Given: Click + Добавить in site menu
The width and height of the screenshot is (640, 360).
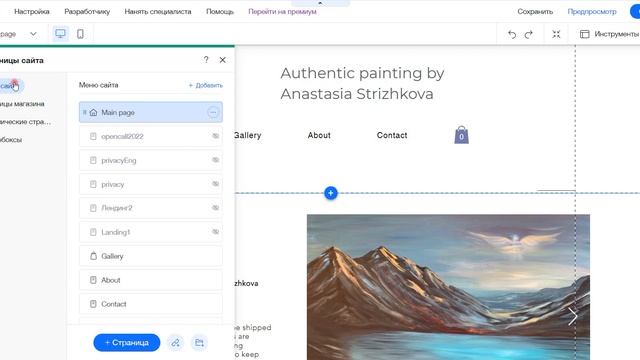Looking at the screenshot, I should [x=205, y=85].
